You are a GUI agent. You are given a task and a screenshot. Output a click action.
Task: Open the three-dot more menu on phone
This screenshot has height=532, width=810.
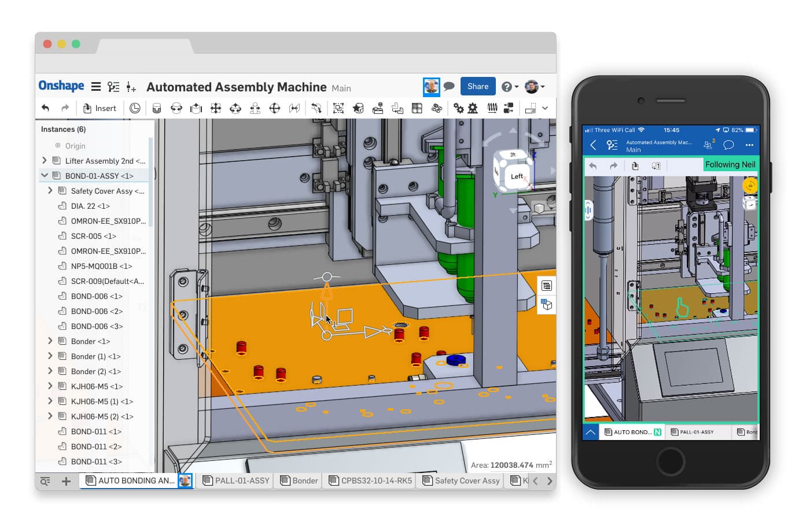(x=749, y=145)
